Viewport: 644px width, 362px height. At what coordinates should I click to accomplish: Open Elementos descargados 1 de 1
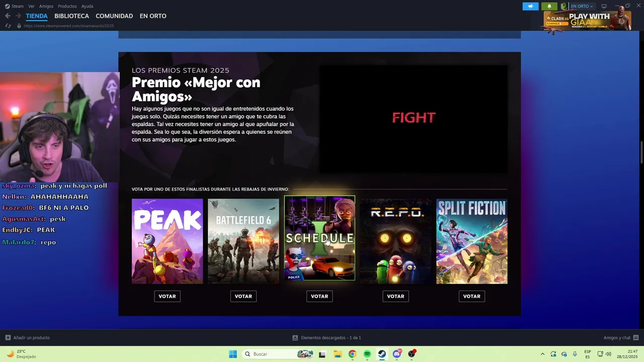pyautogui.click(x=331, y=338)
